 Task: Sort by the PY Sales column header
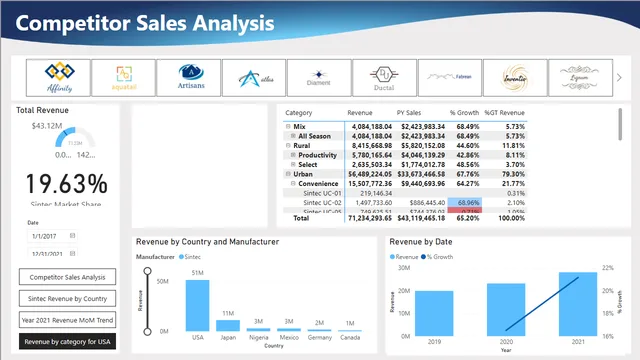tap(409, 113)
